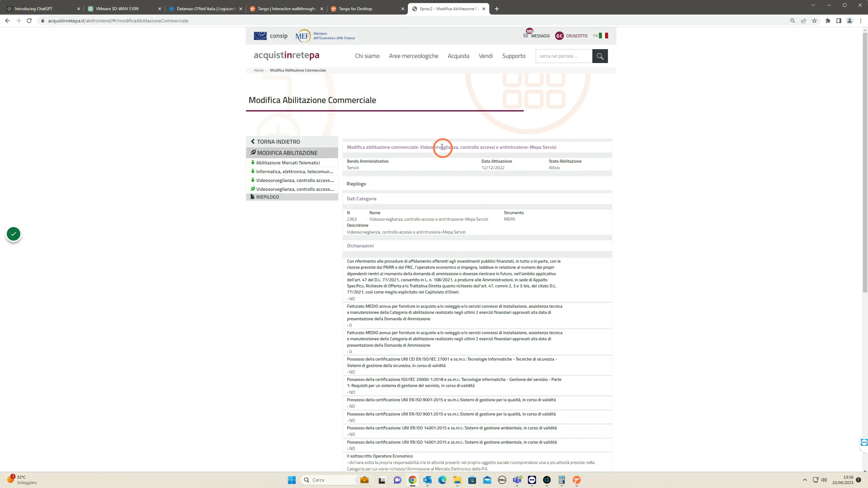This screenshot has width=868, height=488.
Task: Open the browser extensions puzzle icon
Action: tap(828, 21)
